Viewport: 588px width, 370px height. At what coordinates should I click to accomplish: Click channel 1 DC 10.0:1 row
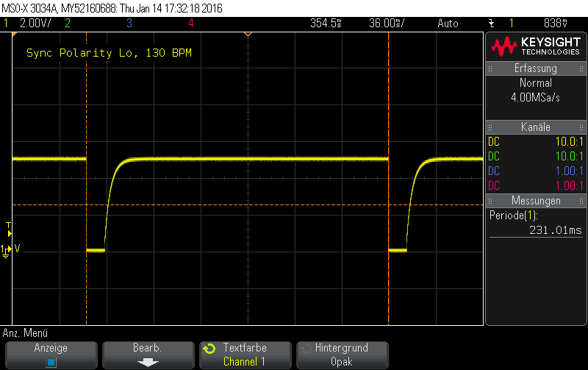pyautogui.click(x=536, y=141)
